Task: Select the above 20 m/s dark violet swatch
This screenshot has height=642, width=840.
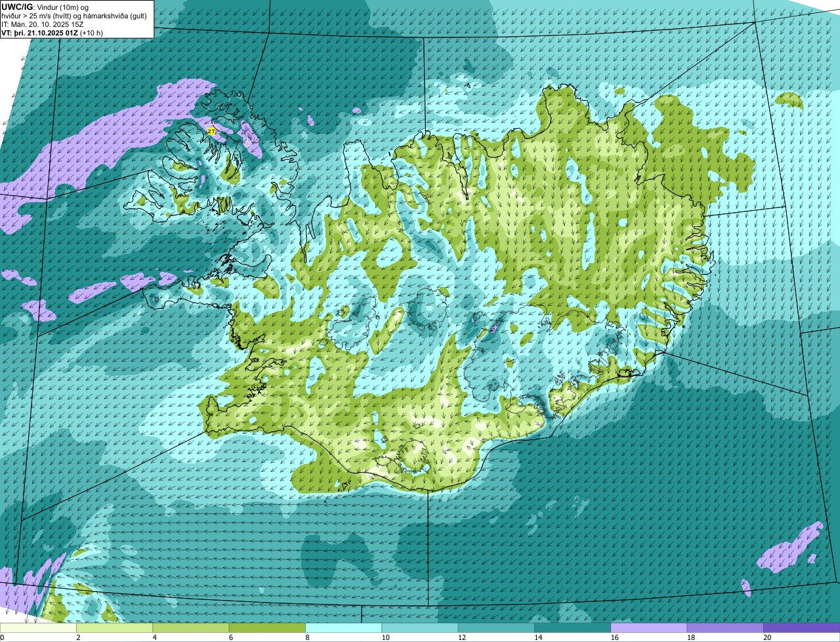Action: click(801, 628)
